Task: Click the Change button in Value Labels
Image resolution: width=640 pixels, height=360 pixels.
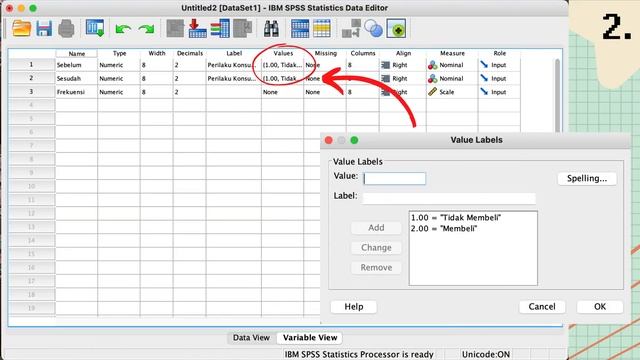Action: tap(376, 248)
